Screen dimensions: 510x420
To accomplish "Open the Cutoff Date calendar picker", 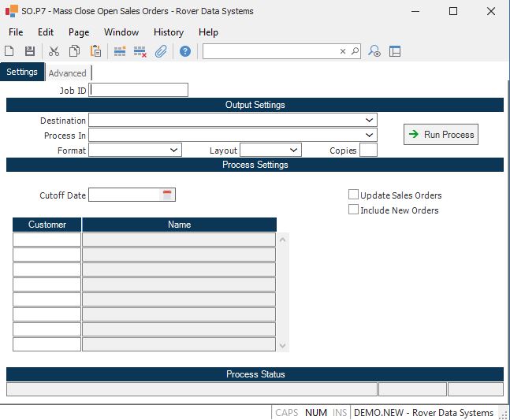I will [x=167, y=195].
